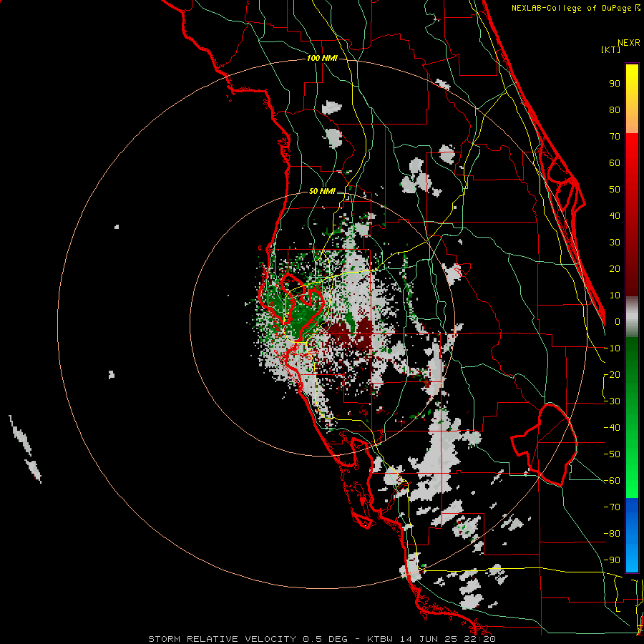Screen dimensions: 644x644
Task: Click the 20 value on velocity scale
Action: pyautogui.click(x=615, y=269)
